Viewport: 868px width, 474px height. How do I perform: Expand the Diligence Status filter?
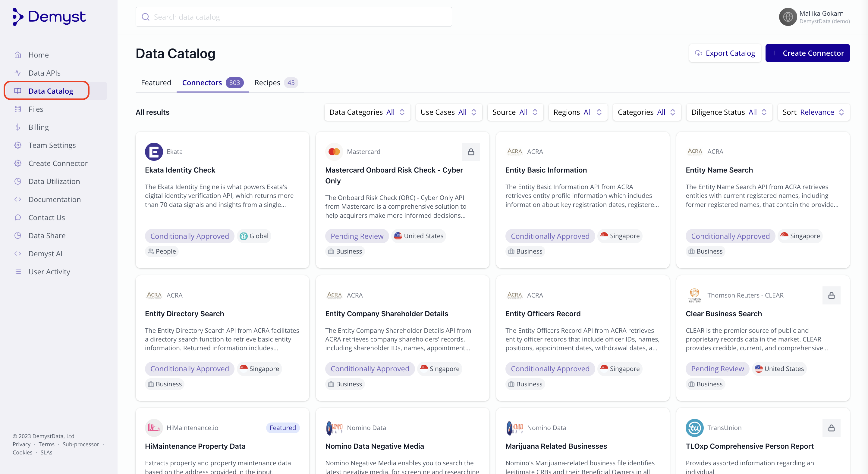[729, 112]
